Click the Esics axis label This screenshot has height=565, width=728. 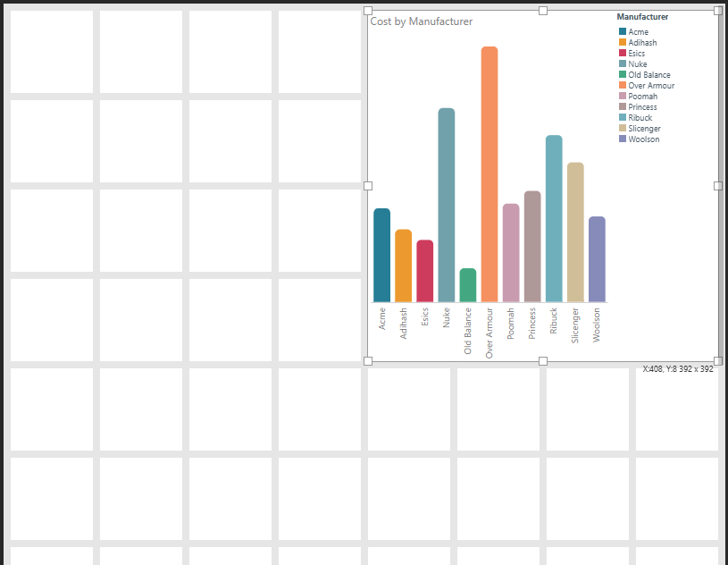[425, 316]
